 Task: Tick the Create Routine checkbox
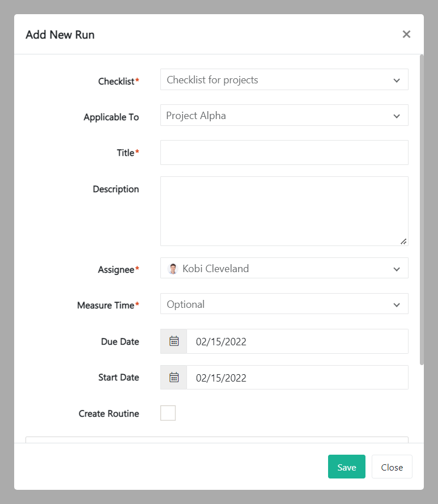[168, 413]
